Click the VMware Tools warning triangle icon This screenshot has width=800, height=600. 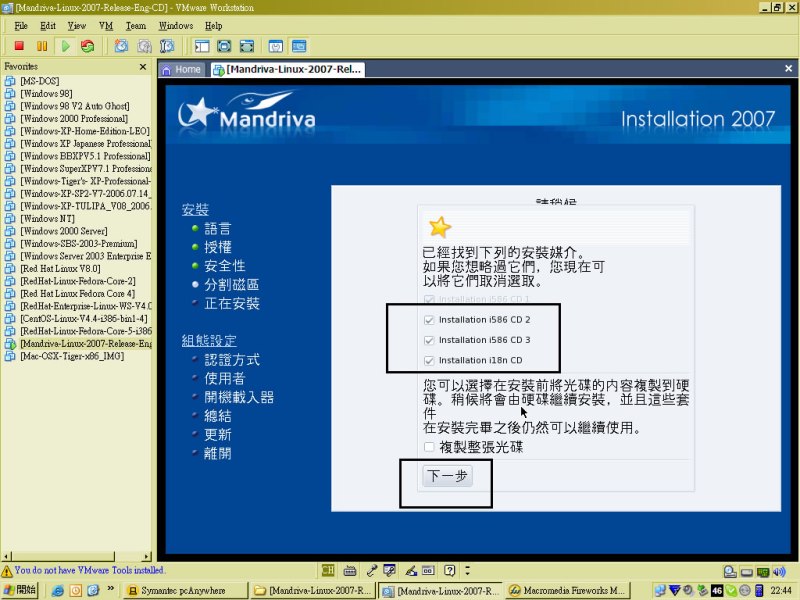7,570
